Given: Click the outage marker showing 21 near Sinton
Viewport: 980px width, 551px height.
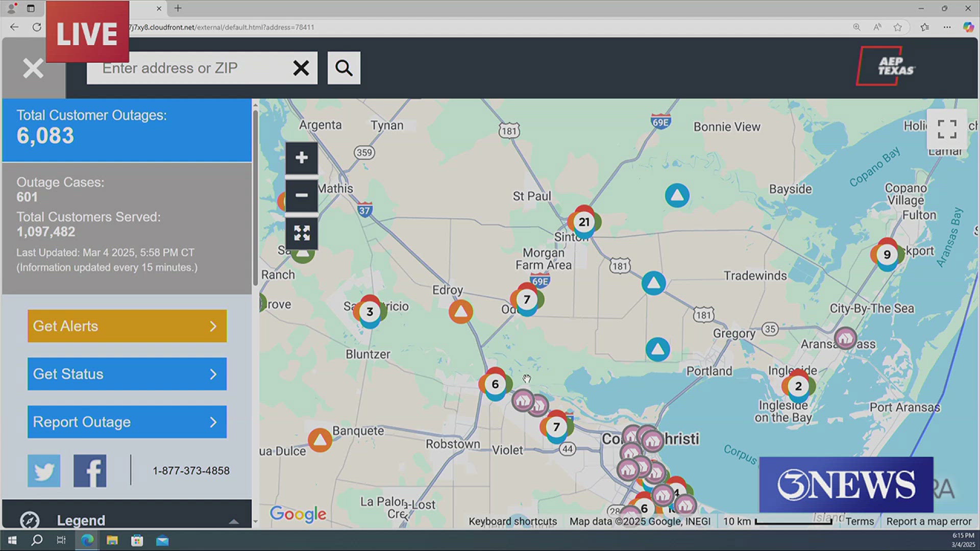Looking at the screenshot, I should [583, 222].
